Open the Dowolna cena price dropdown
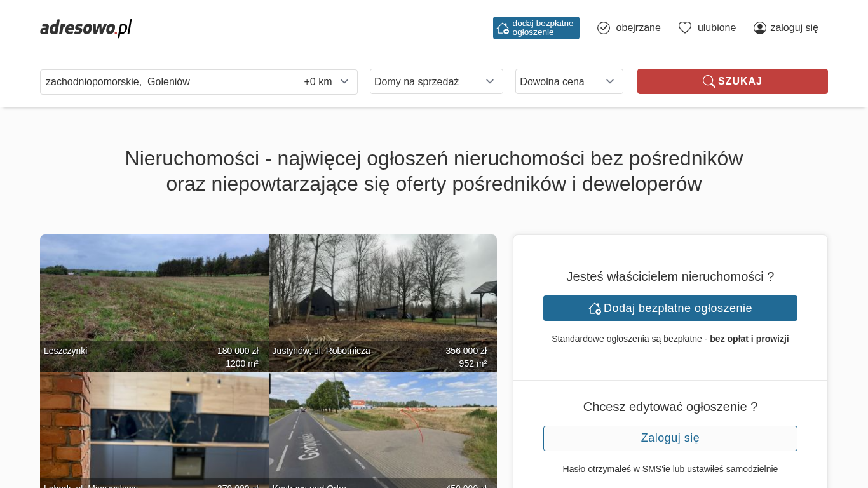The image size is (868, 488). point(569,81)
